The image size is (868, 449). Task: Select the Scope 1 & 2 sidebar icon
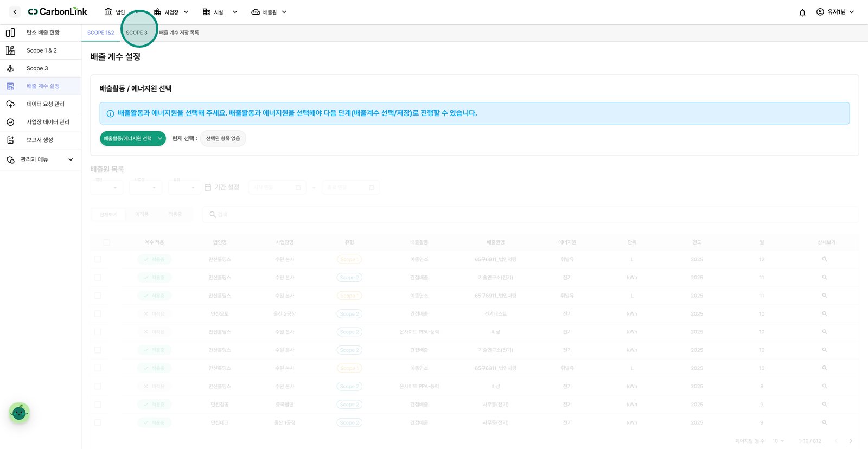coord(10,50)
